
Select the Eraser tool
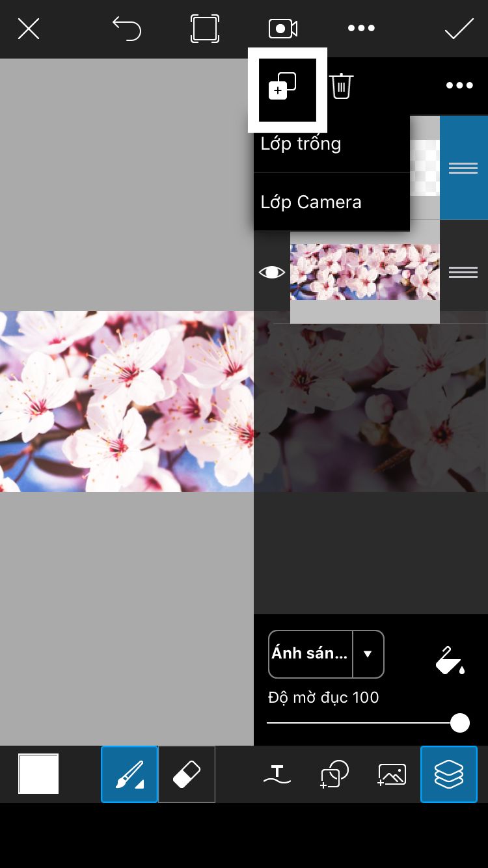point(187,774)
